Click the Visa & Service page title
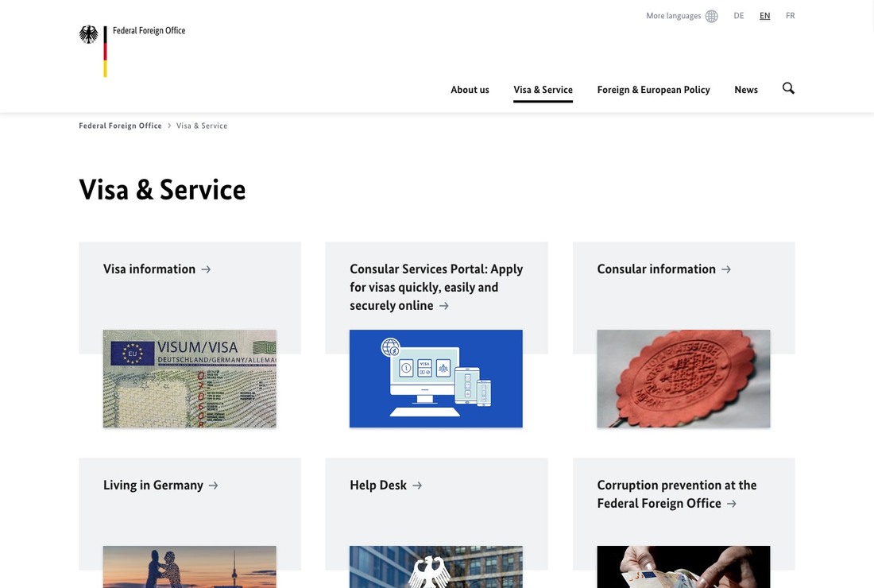 point(162,189)
